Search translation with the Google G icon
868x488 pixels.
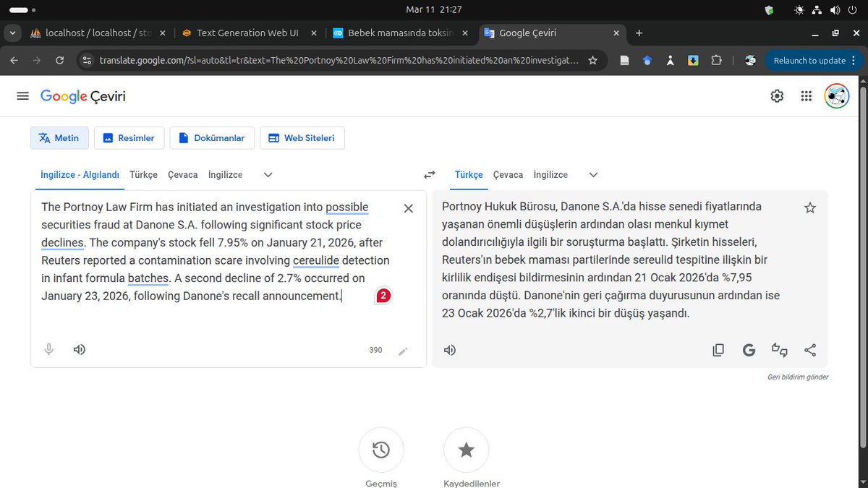749,350
